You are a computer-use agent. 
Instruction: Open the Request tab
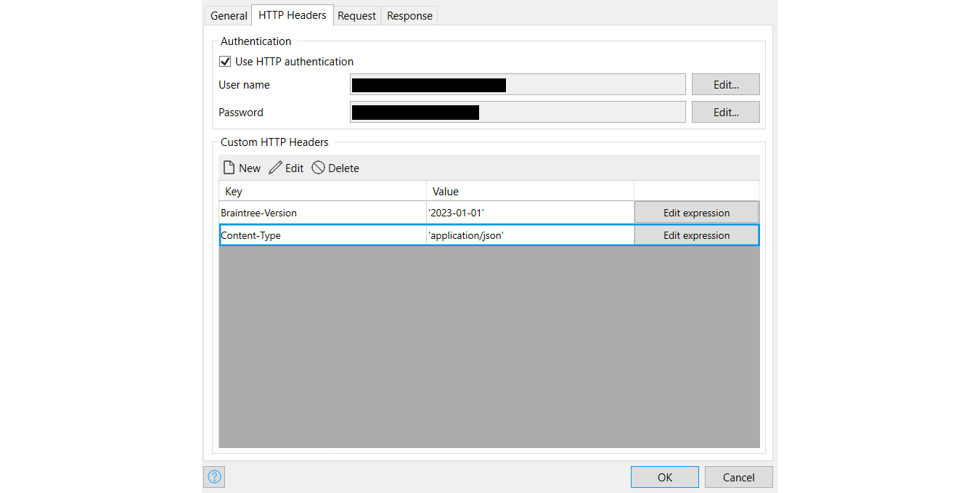point(356,15)
